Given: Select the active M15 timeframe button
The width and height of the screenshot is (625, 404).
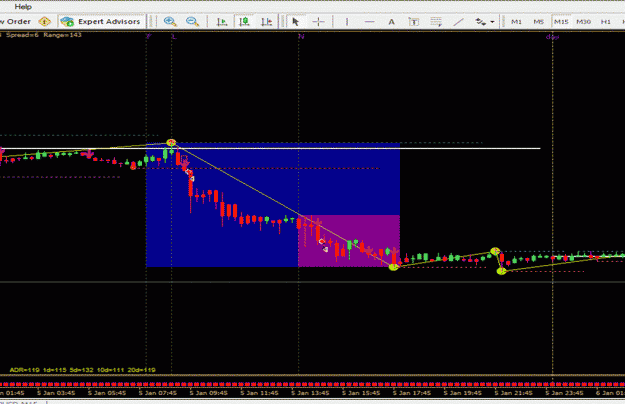Looking at the screenshot, I should [x=561, y=22].
